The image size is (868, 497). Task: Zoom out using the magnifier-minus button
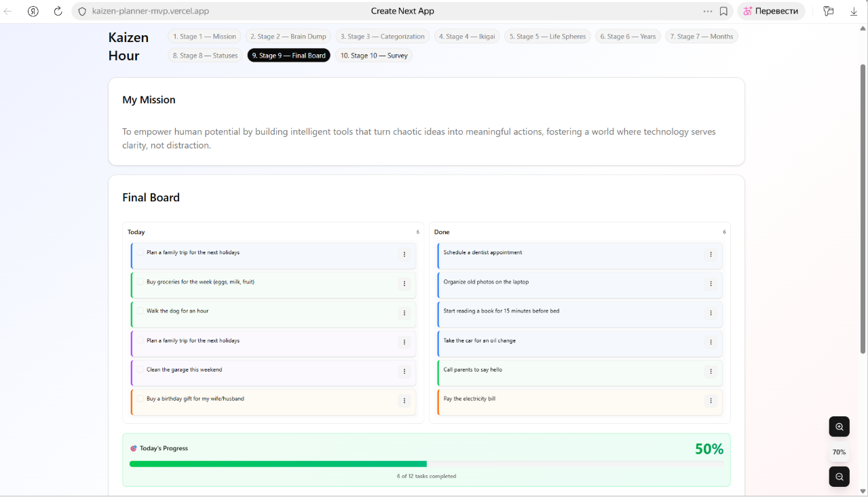click(839, 476)
